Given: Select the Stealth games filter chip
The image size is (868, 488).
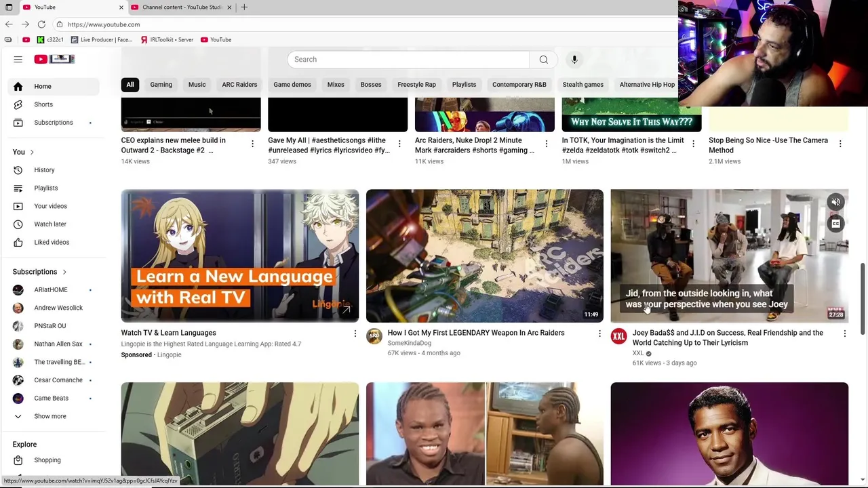Looking at the screenshot, I should (583, 85).
